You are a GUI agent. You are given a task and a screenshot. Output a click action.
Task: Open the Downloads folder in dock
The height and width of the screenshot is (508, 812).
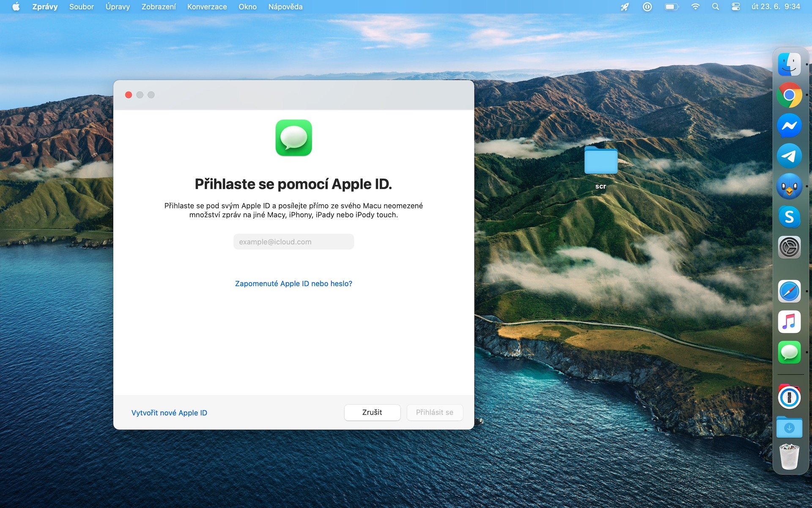coord(789,427)
